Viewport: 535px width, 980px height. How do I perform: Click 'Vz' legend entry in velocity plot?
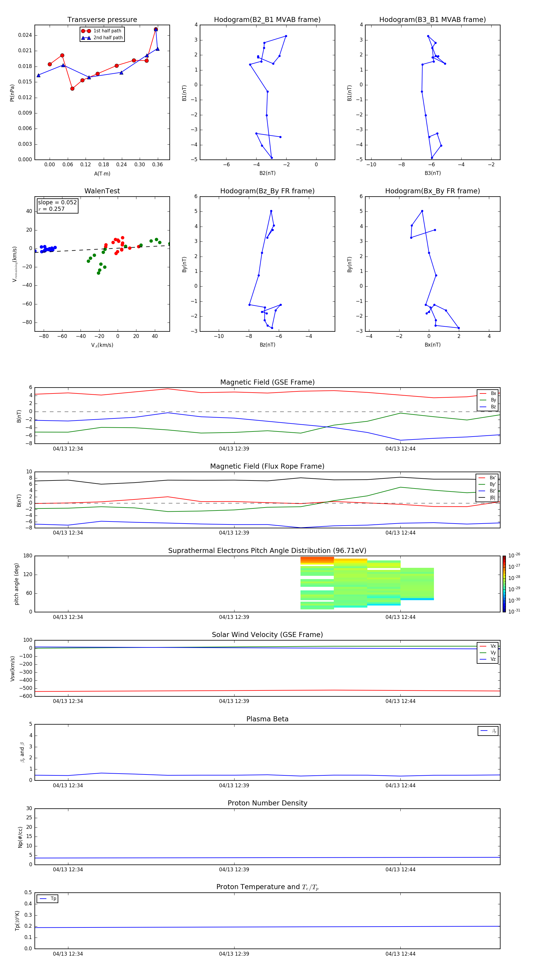(x=488, y=659)
